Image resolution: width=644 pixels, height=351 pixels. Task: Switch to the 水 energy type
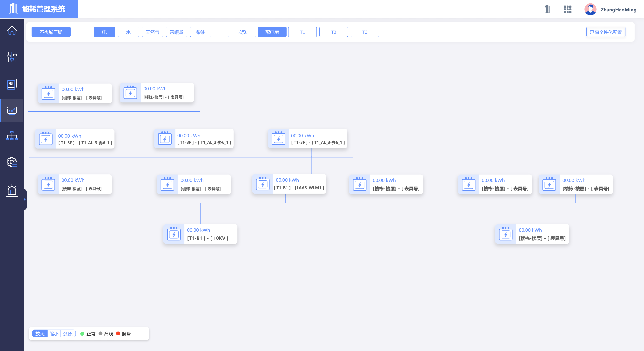[128, 32]
